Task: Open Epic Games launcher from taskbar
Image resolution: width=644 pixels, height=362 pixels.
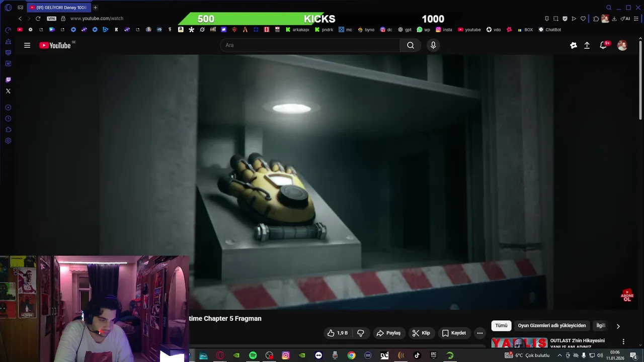Action: click(x=433, y=355)
